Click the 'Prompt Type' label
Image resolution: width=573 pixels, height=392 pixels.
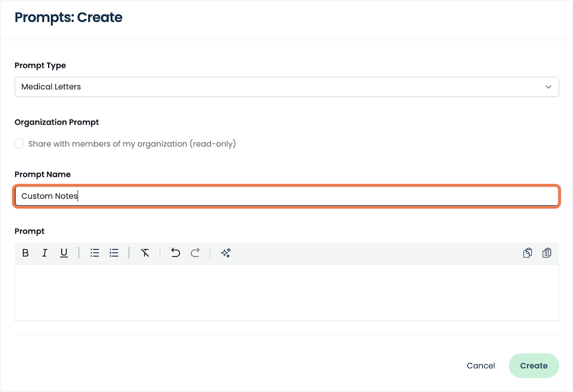41,65
